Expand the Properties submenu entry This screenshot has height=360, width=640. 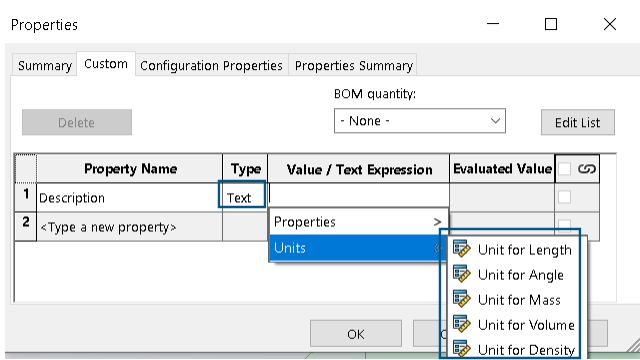tap(359, 222)
